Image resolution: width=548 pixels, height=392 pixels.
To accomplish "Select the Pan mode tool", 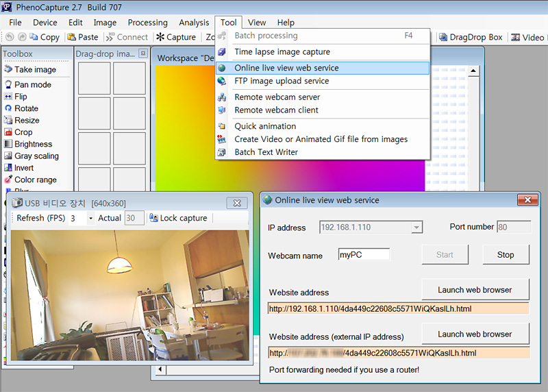I will coord(32,85).
